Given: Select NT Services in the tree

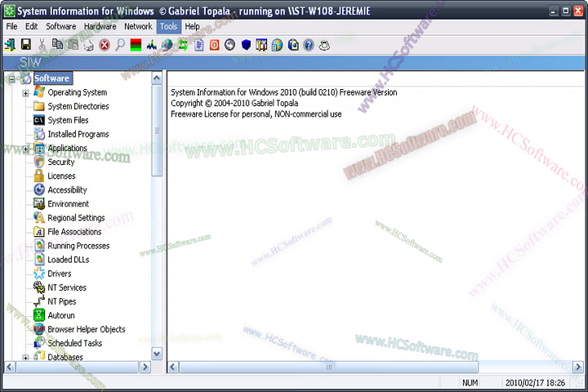Looking at the screenshot, I should (67, 287).
